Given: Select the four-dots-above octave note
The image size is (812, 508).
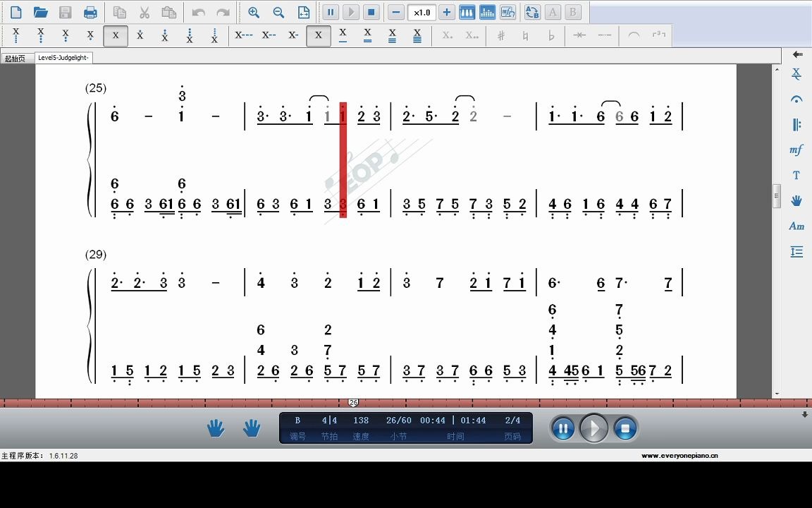Looking at the screenshot, I should pyautogui.click(x=214, y=35).
